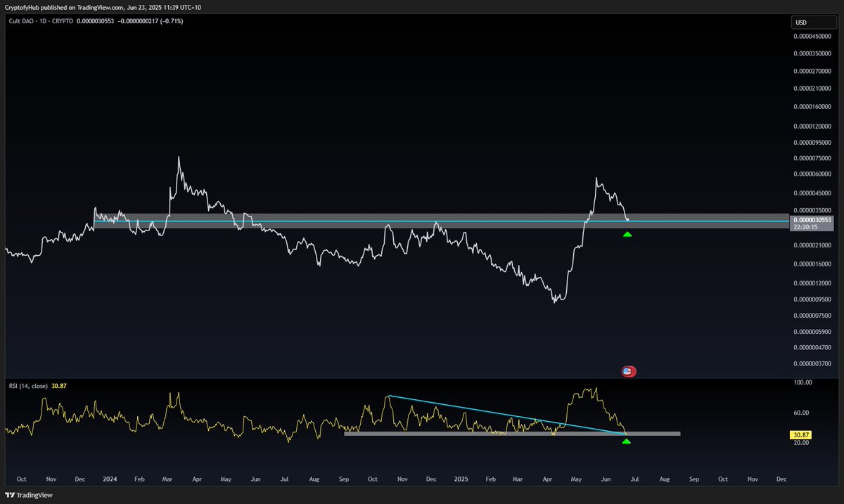
Task: Open the Cult DAO symbol name
Action: [22, 20]
